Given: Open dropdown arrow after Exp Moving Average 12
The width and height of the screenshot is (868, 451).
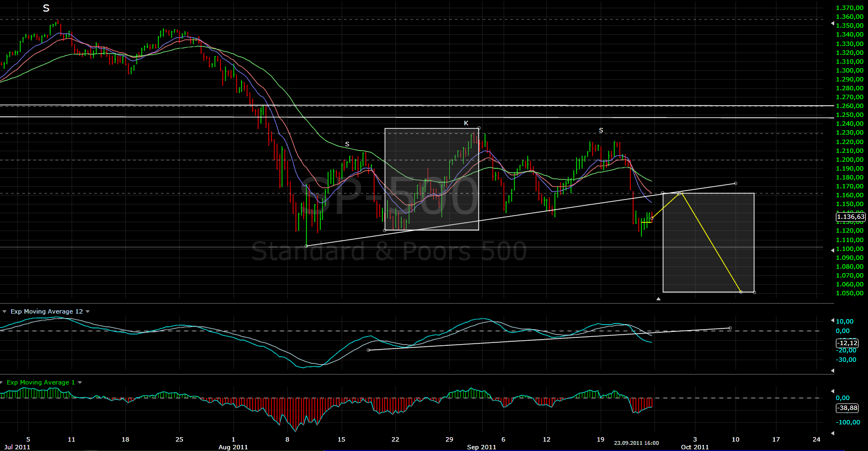Looking at the screenshot, I should pos(88,312).
